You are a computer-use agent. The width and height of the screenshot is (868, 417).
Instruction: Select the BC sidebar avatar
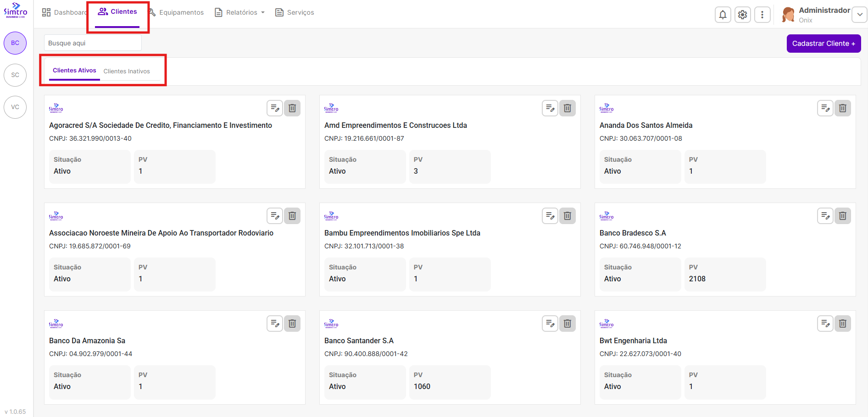pos(15,43)
